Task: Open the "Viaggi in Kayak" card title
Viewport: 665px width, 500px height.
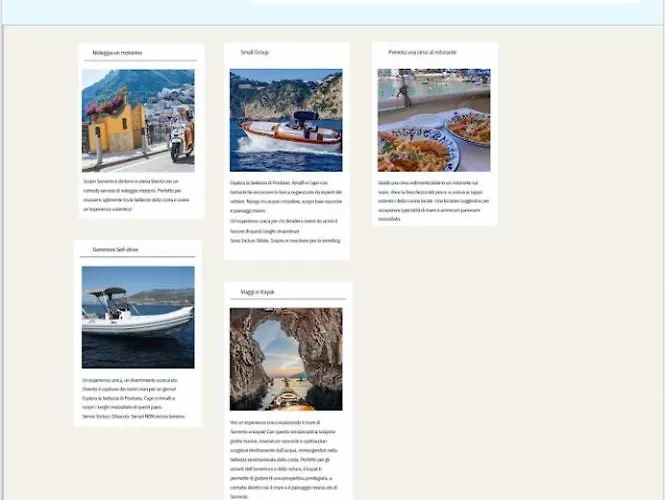Action: click(x=257, y=292)
